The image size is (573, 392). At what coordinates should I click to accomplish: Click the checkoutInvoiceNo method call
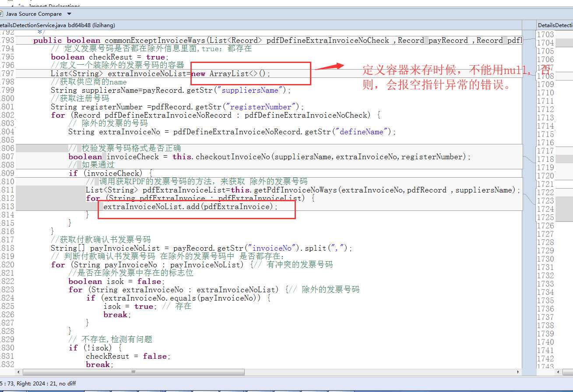[232, 157]
